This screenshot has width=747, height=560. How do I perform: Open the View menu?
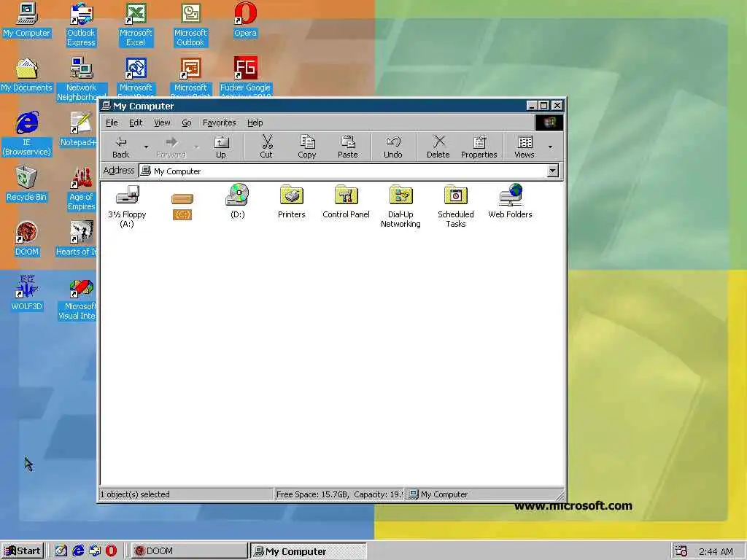(x=162, y=122)
